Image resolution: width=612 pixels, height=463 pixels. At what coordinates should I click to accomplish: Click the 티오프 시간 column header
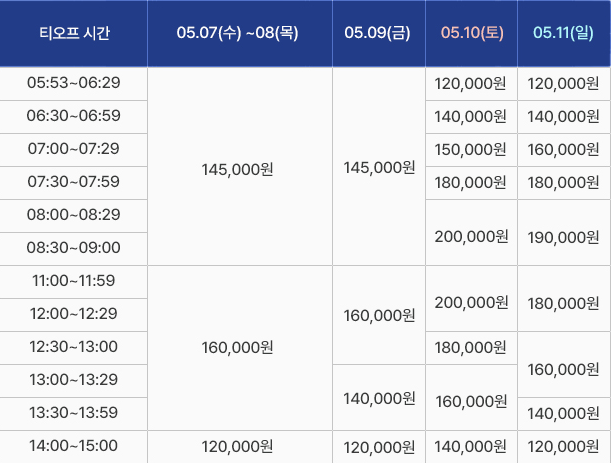74,33
